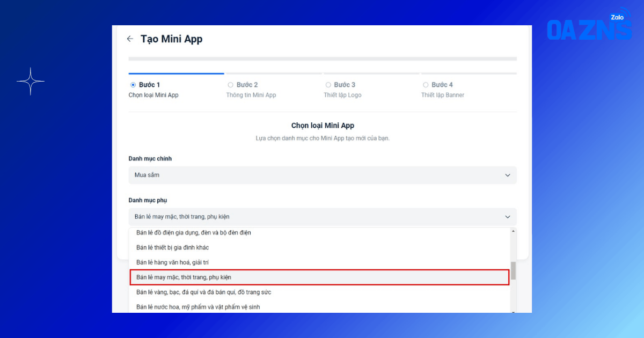The height and width of the screenshot is (338, 644).
Task: Open the Thông tin Mini App step
Action: click(251, 95)
